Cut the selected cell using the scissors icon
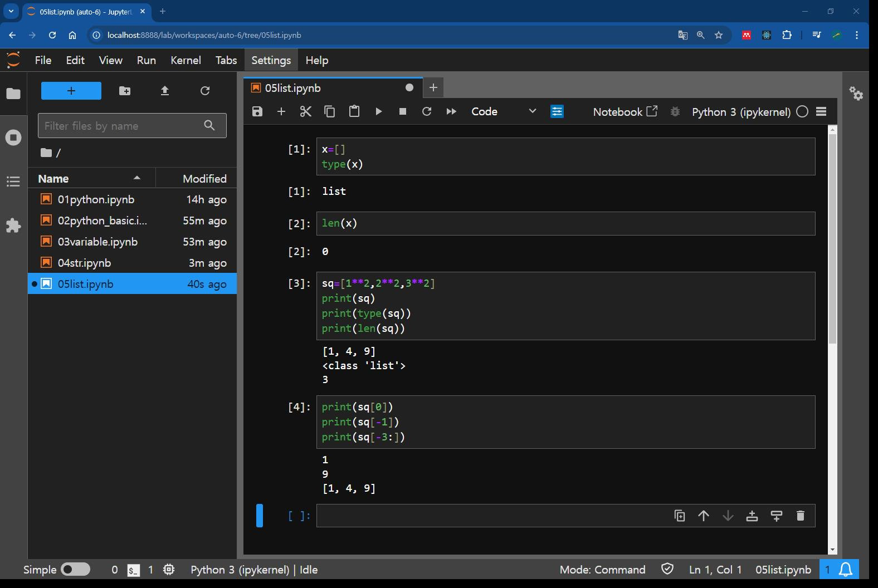The image size is (878, 588). (305, 111)
